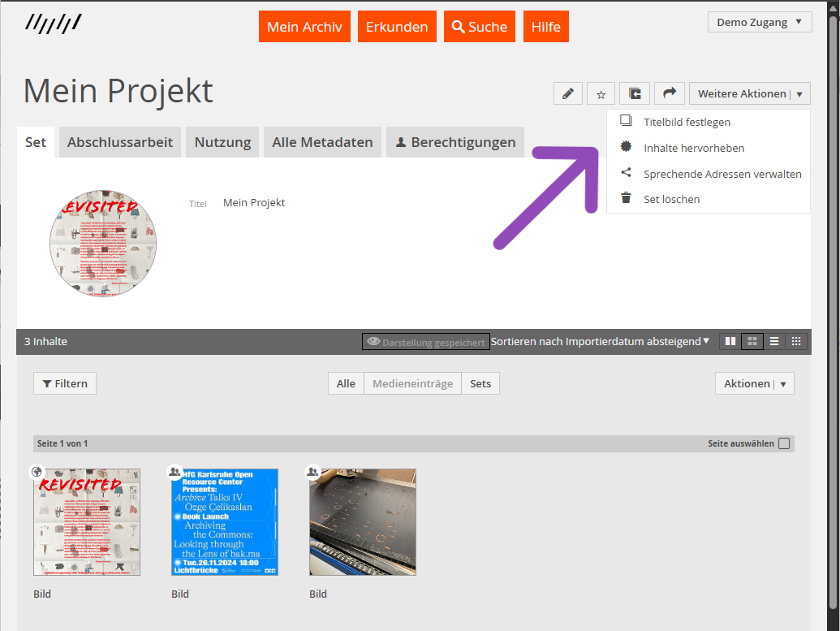Open the 'Sortieren nach Importierdatum' sort dropdown
Screen dimensions: 840x631
tap(600, 341)
